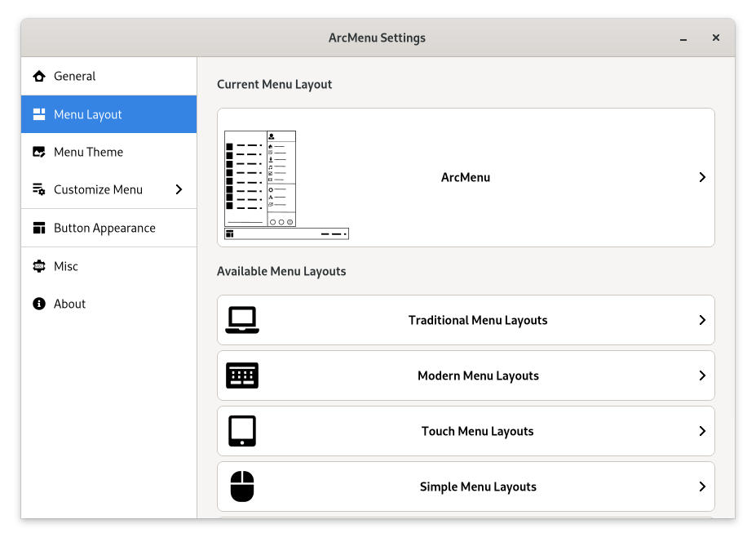
Task: Click the tablet icon for Touch layouts
Action: click(x=242, y=432)
